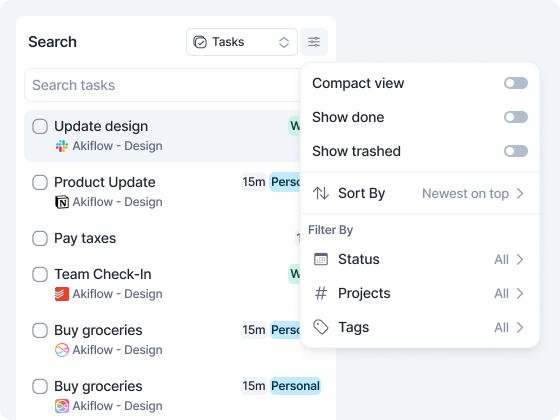Click the Show trashed label
This screenshot has height=420, width=560.
(356, 151)
